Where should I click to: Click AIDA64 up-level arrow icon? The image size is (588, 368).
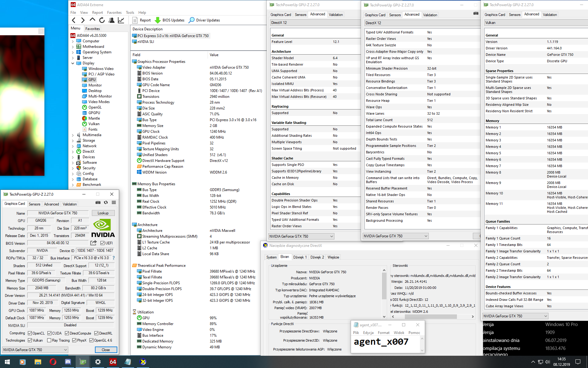coord(92,20)
